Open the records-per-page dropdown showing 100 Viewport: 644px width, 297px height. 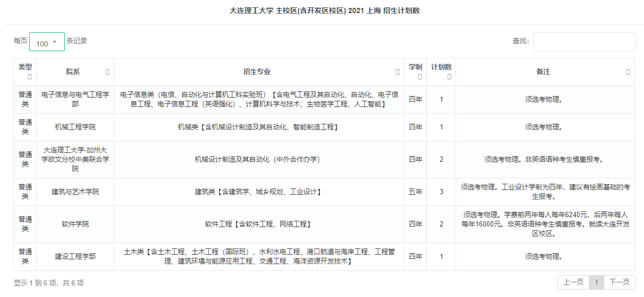click(x=47, y=42)
